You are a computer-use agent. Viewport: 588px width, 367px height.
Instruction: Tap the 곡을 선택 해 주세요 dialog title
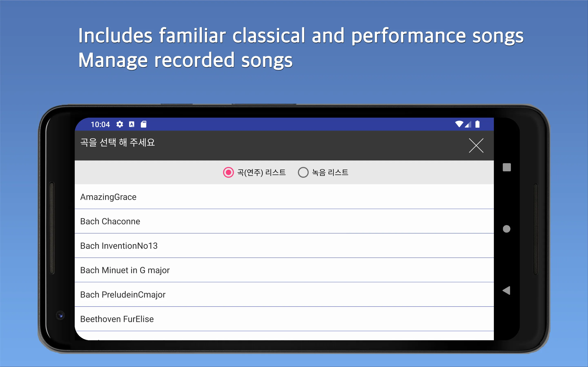117,142
